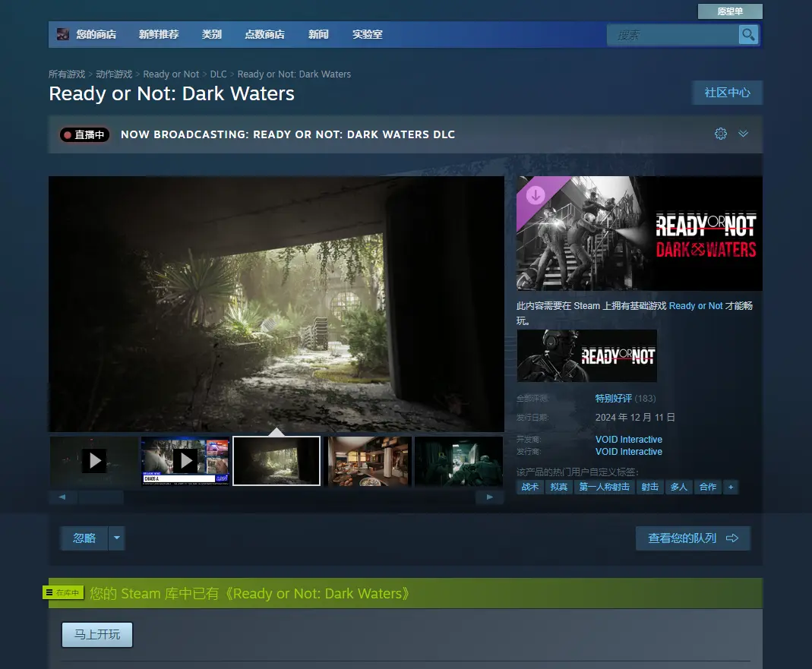Open the 您的商店 menu
812x669 pixels.
[96, 34]
